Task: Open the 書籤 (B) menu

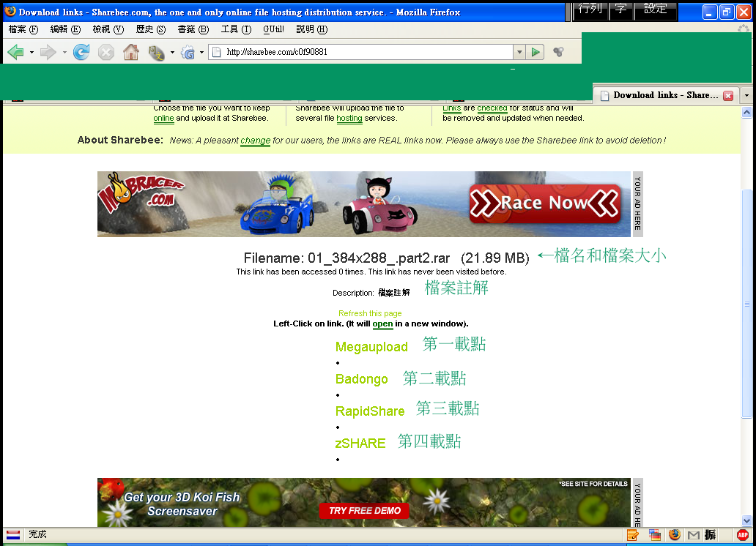Action: coord(193,29)
